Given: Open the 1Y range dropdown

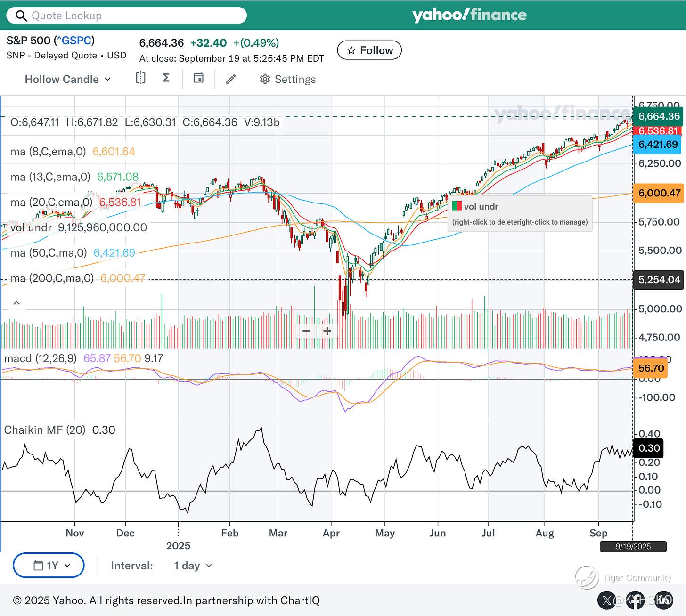Looking at the screenshot, I should point(49,565).
